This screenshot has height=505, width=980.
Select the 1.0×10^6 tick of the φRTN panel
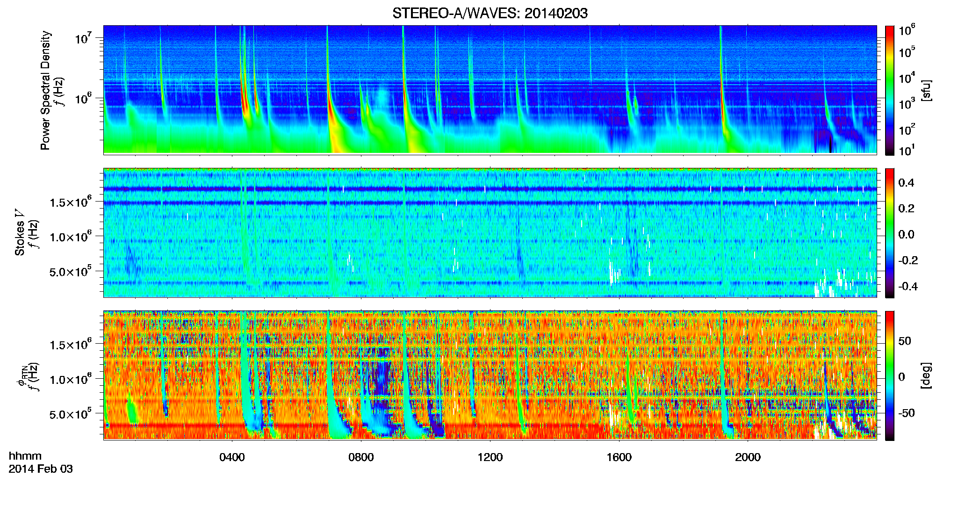click(x=71, y=379)
